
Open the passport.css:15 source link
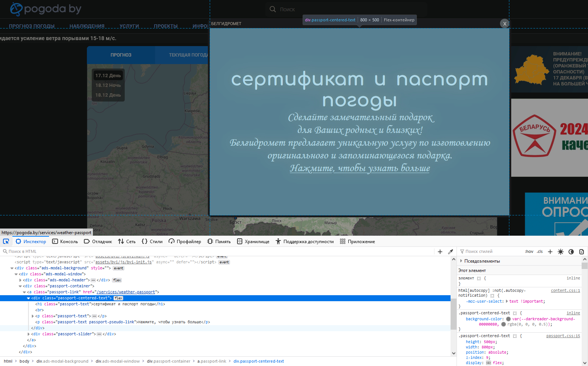tap(563, 336)
